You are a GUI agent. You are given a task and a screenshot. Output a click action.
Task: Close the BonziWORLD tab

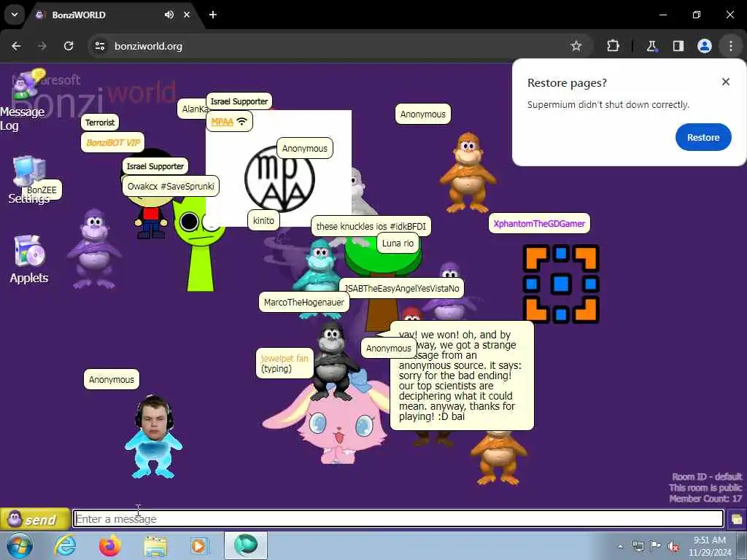click(x=187, y=15)
